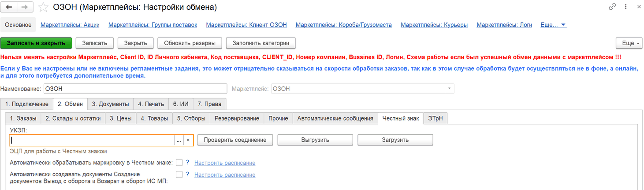Switch to the 1. Заказы subtab
Viewport: 644px width, 190px height.
click(x=23, y=118)
